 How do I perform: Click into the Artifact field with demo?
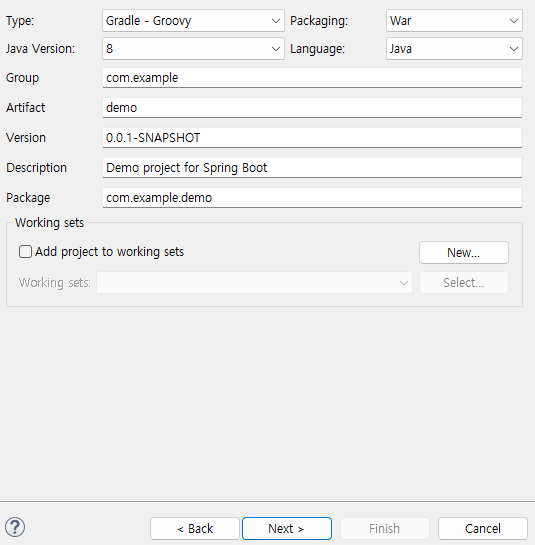coord(312,108)
